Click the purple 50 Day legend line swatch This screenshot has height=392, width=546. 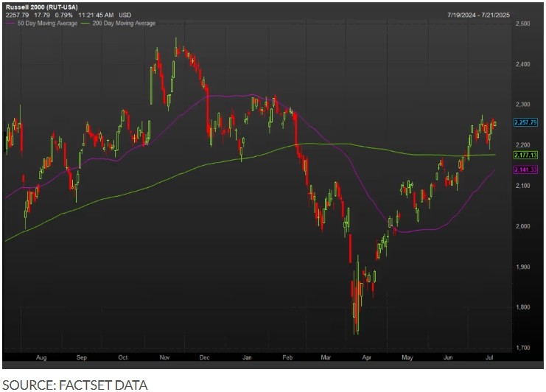[10, 24]
